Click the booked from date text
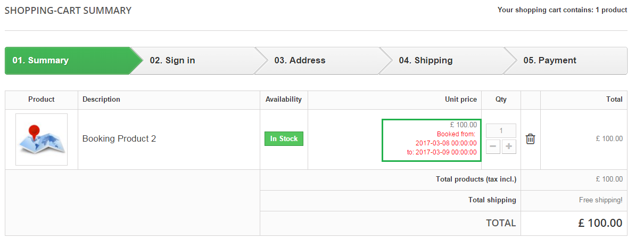 446,143
